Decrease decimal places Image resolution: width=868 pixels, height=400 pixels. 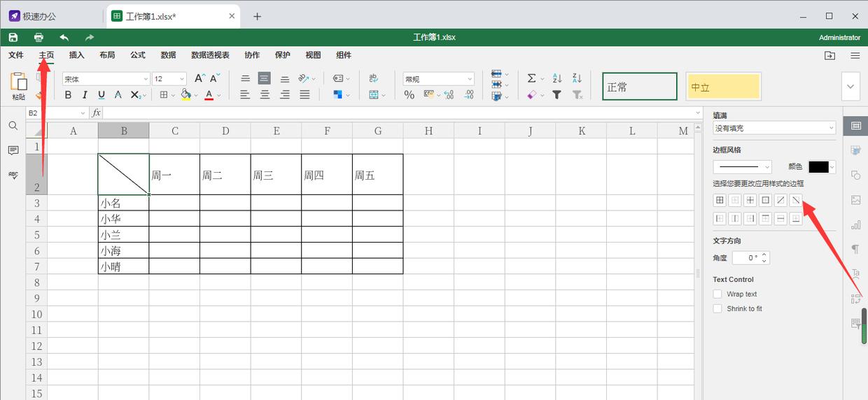[450, 95]
